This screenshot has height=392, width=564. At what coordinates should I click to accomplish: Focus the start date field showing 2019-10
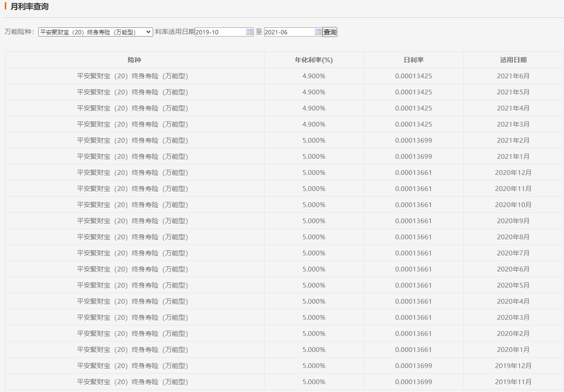coord(220,32)
